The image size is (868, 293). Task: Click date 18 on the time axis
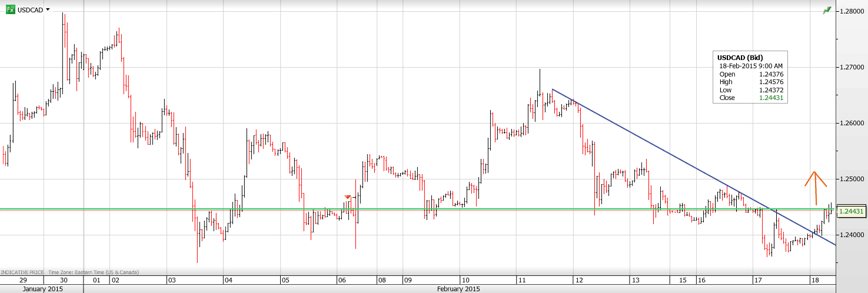click(x=814, y=280)
